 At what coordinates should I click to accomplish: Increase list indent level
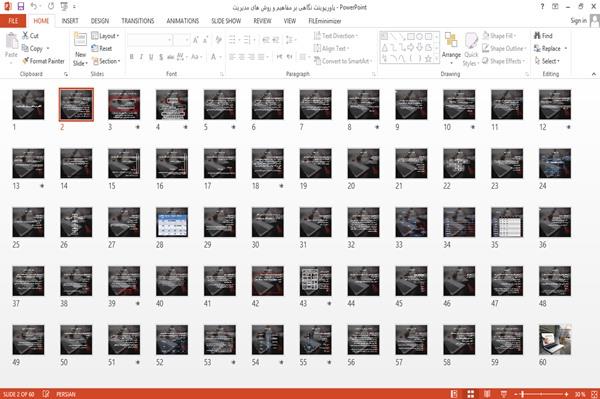[x=275, y=40]
